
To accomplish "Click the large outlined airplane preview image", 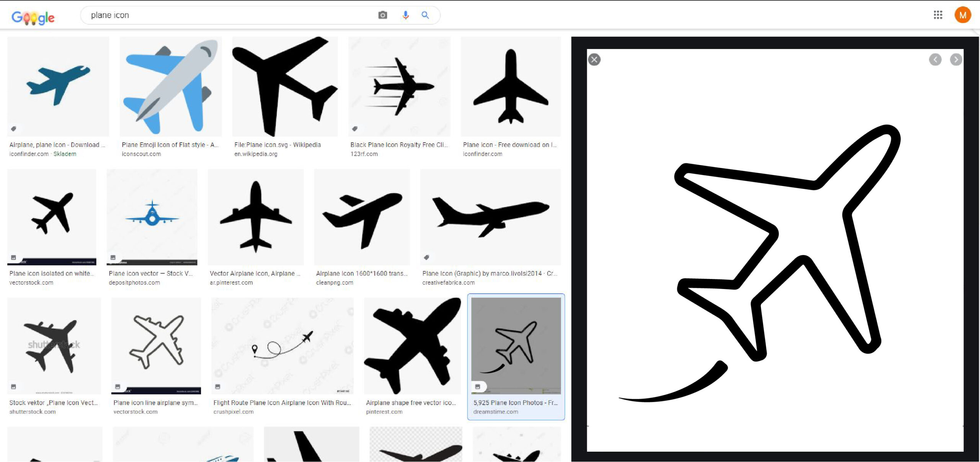I will pyautogui.click(x=775, y=250).
